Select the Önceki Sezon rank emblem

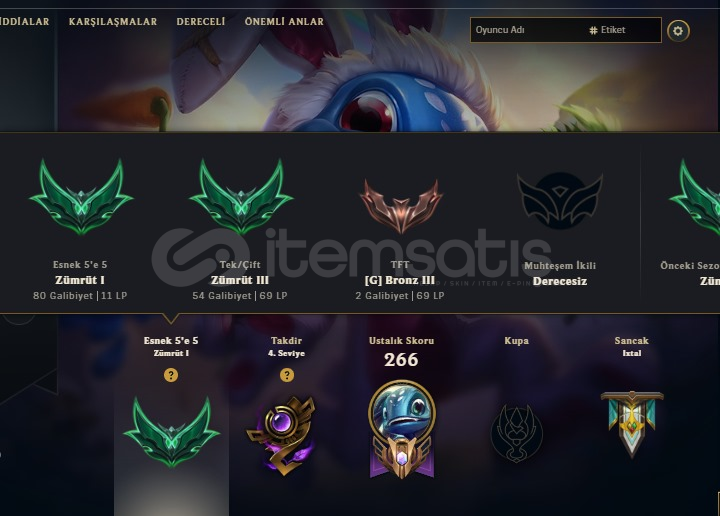coord(695,197)
